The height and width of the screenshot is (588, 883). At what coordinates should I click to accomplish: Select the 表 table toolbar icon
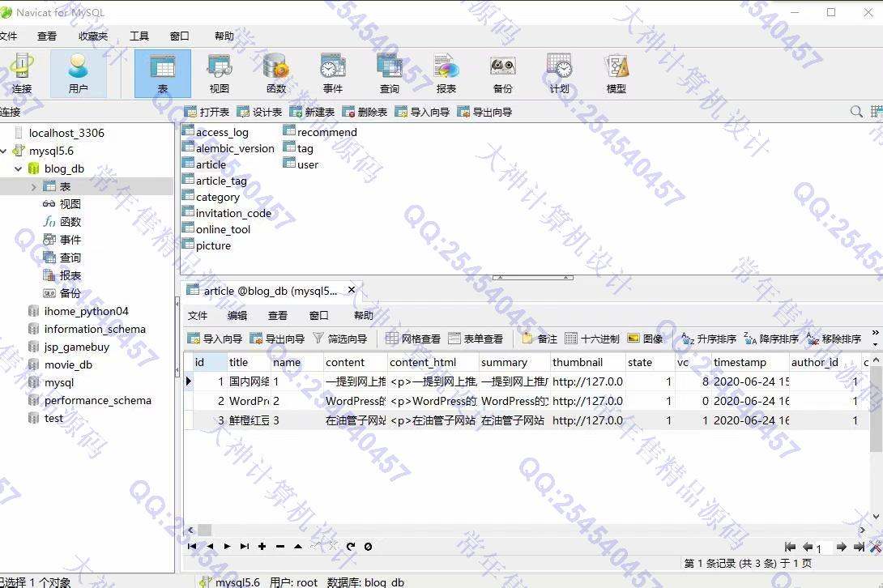click(163, 74)
